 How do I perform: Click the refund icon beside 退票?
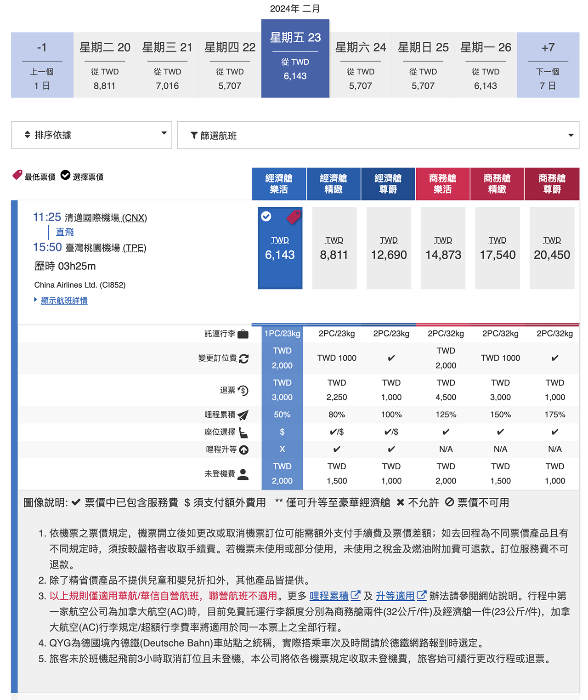pyautogui.click(x=243, y=390)
